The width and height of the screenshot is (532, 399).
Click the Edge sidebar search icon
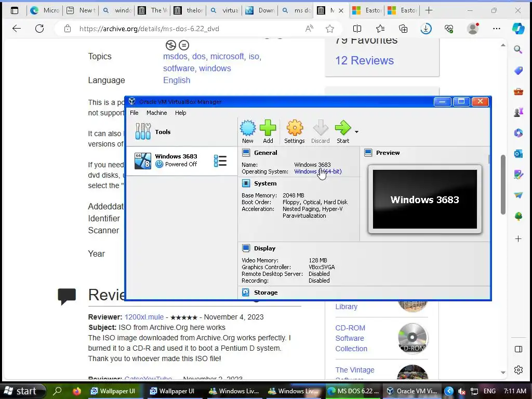click(x=518, y=49)
